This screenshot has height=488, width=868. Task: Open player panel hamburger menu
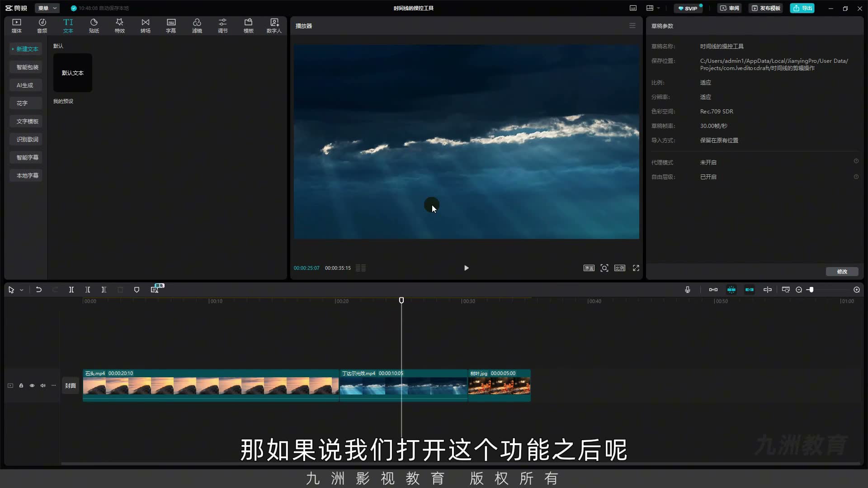(x=632, y=26)
